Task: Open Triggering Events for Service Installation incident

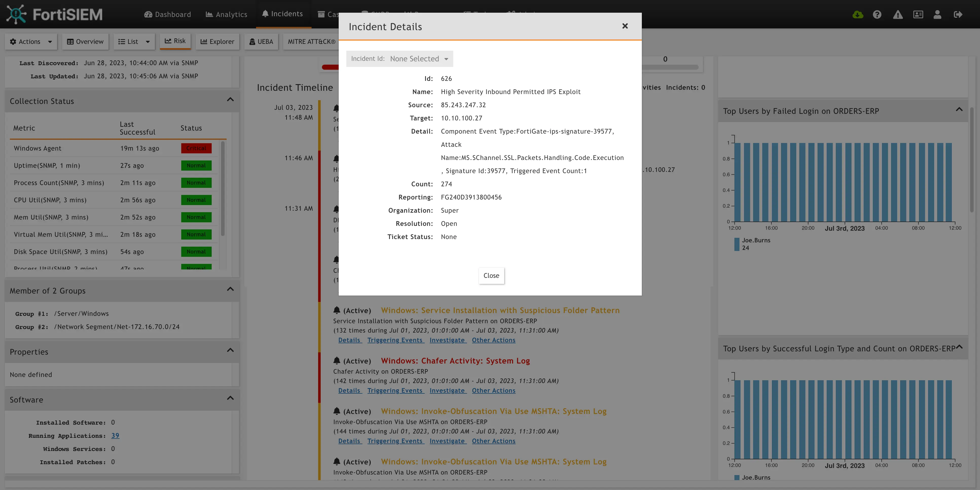Action: pyautogui.click(x=395, y=340)
